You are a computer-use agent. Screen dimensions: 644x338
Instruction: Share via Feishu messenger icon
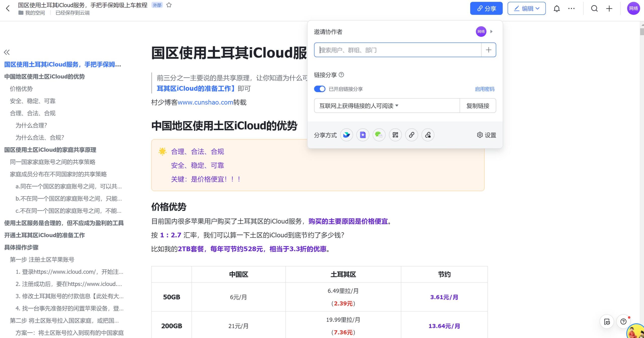[x=346, y=135]
